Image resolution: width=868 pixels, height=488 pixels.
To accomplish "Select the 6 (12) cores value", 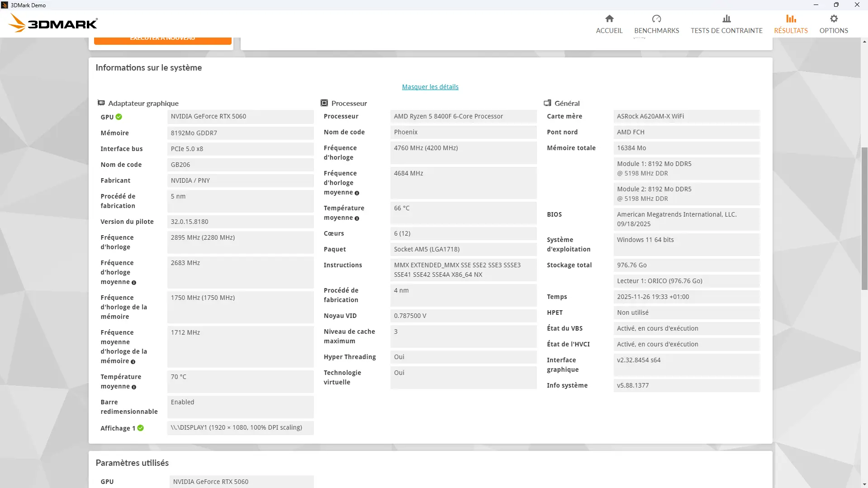I will [463, 233].
